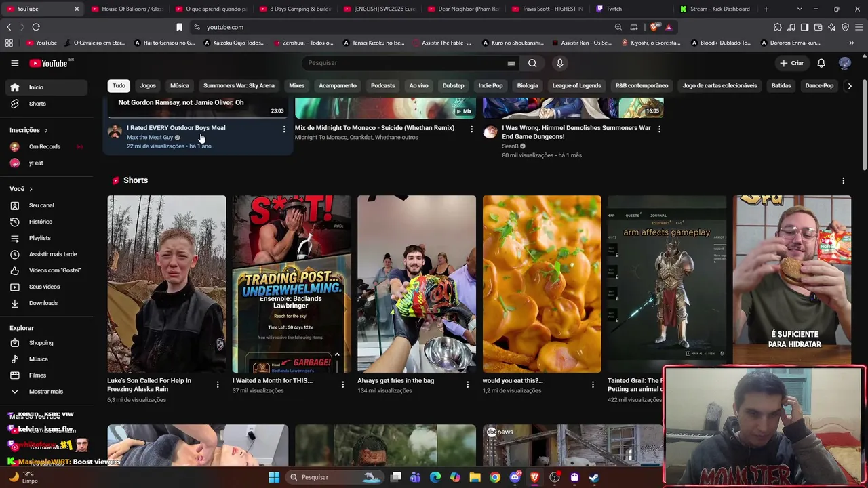Open the tab search dropdown arrow
This screenshot has width=868, height=488.
[800, 9]
